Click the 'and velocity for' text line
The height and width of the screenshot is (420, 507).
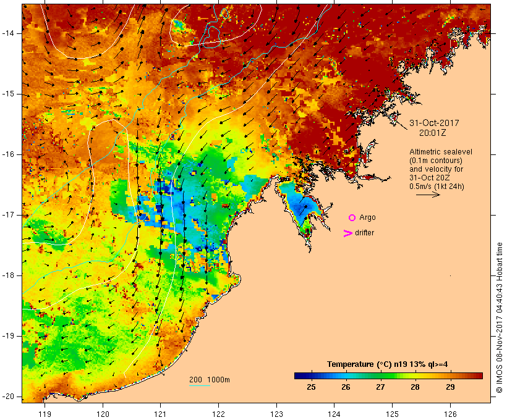coord(436,169)
